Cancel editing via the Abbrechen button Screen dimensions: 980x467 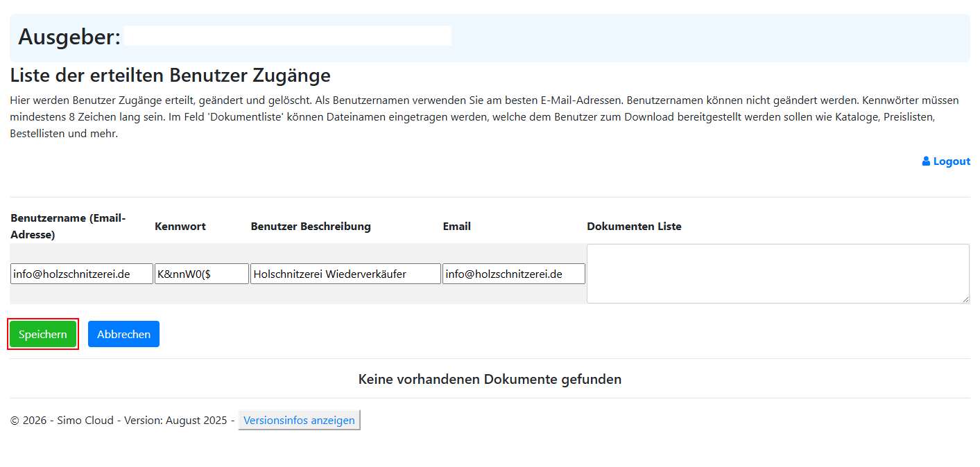tap(123, 334)
